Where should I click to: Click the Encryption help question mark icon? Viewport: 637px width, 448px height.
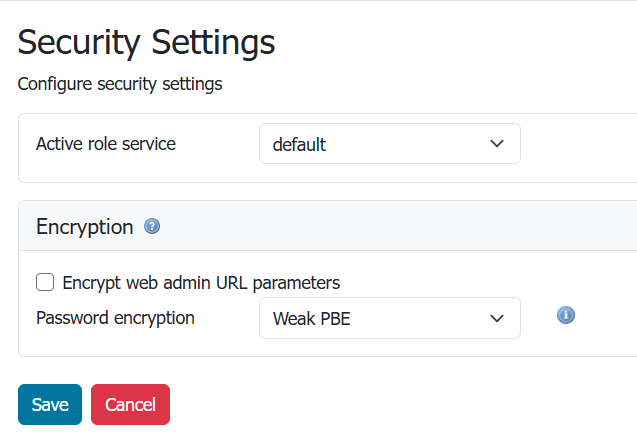tap(152, 227)
